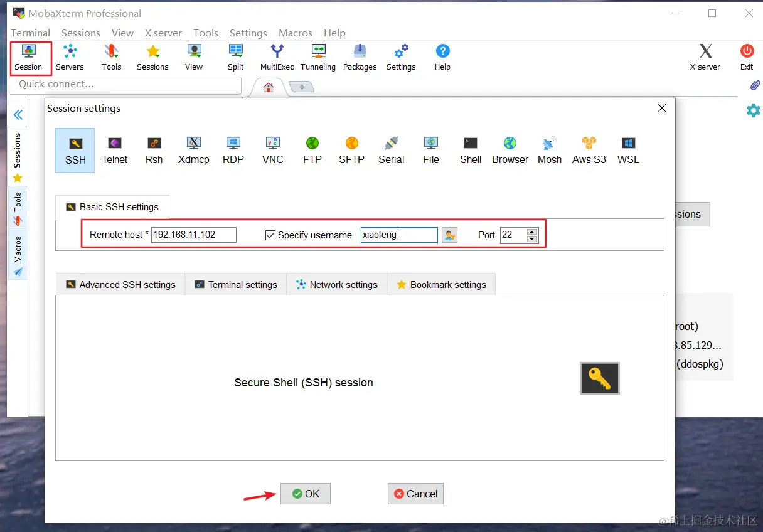Screen dimensions: 763x532
Task: Click the Exit power icon
Action: click(x=747, y=58)
